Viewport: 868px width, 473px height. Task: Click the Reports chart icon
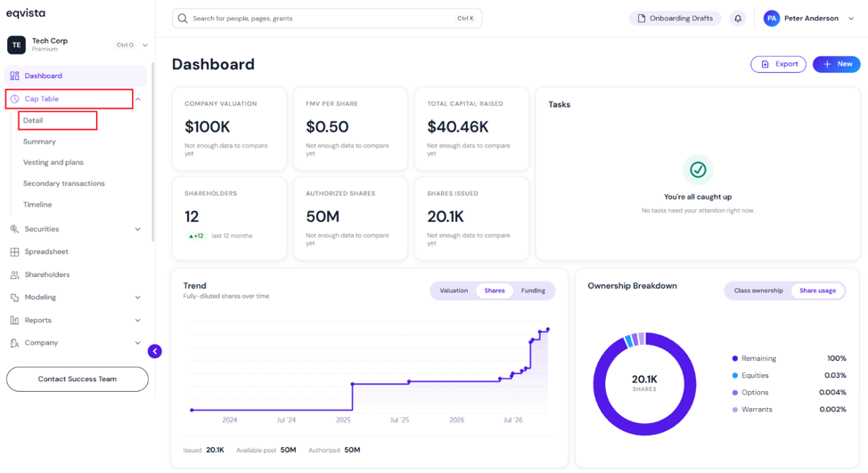coord(14,321)
